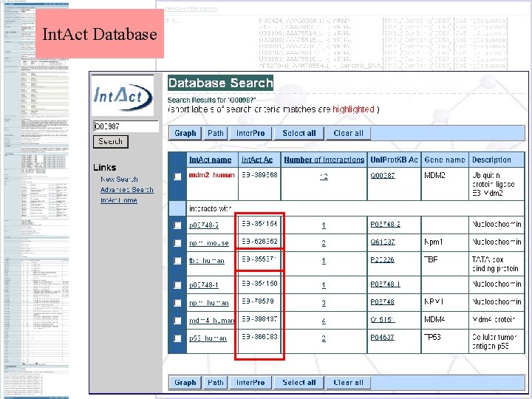Sort by IntAct Ac column header
Screen dimensions: 532x399
[257, 160]
